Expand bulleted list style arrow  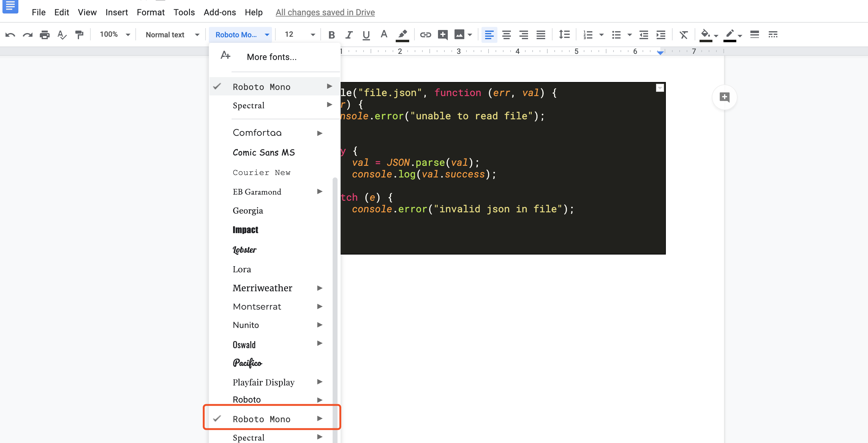(x=629, y=35)
